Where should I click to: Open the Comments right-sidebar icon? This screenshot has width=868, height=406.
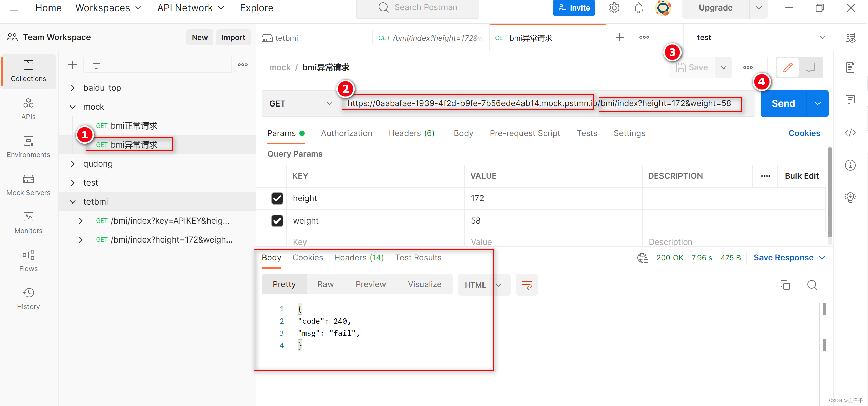[x=850, y=100]
